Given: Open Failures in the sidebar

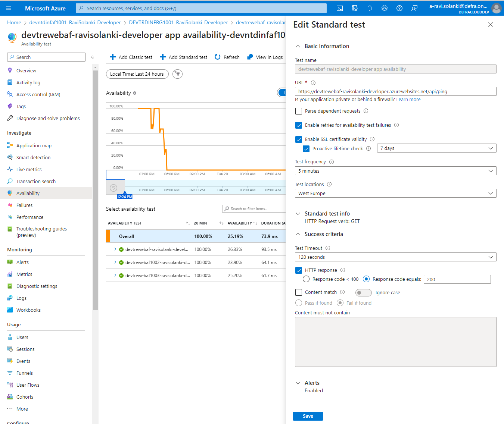Looking at the screenshot, I should [24, 205].
